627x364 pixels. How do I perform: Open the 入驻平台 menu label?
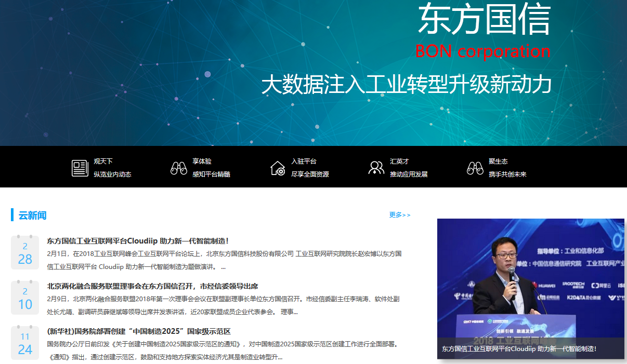[x=304, y=161]
